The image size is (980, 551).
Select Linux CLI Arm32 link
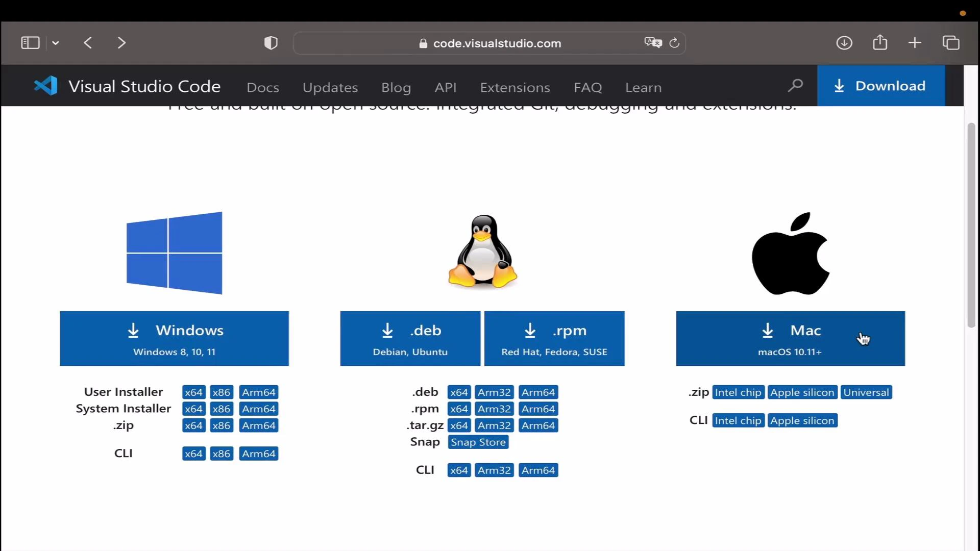point(494,470)
